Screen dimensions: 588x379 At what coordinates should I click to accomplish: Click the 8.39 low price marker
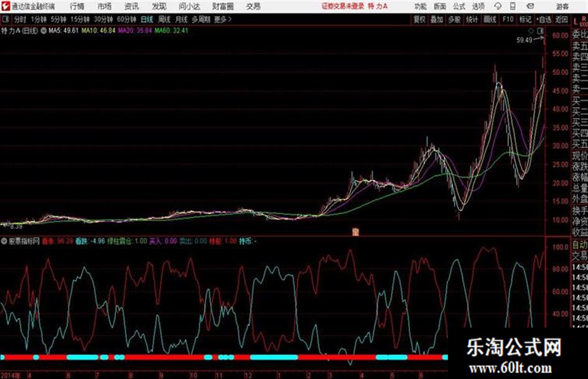pyautogui.click(x=16, y=227)
